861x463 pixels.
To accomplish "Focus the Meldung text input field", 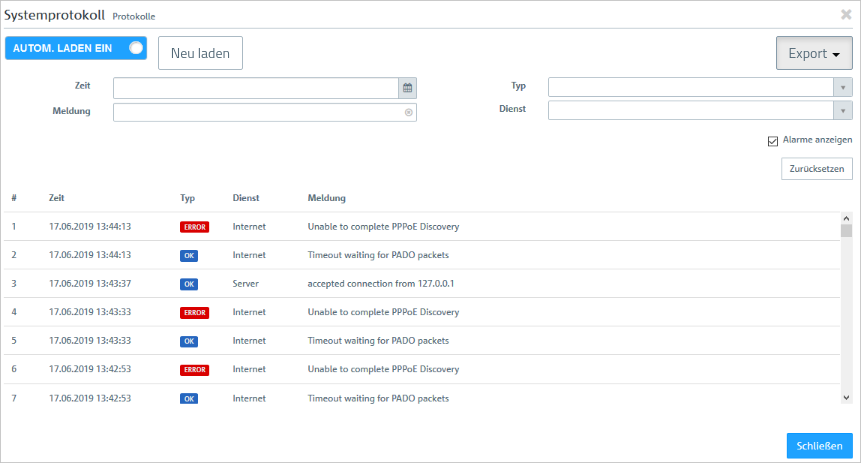I will [x=258, y=112].
